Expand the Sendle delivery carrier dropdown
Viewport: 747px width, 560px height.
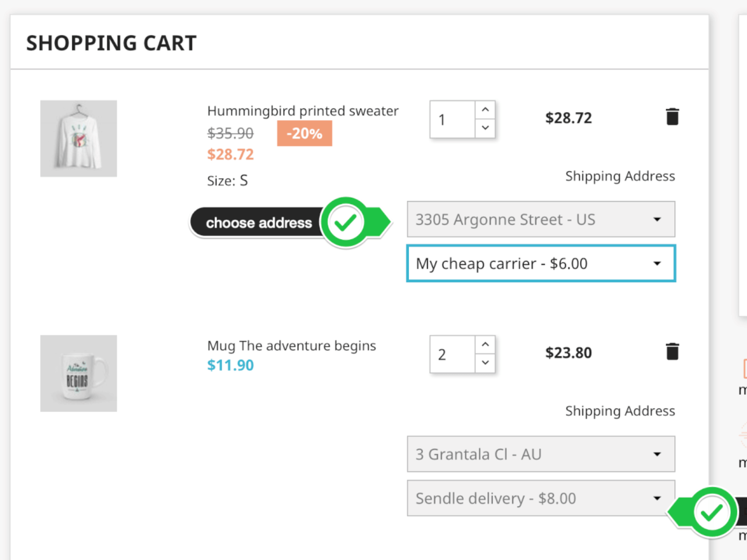point(541,498)
